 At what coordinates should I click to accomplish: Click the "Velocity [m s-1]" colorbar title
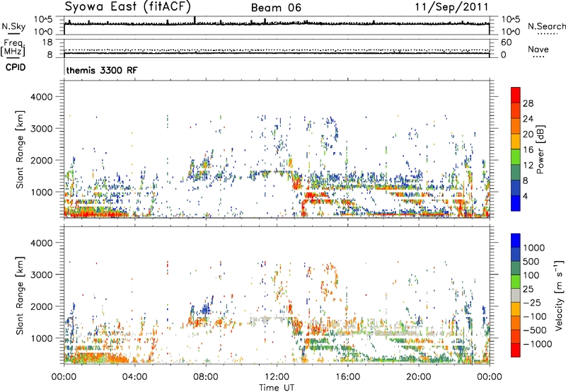pyautogui.click(x=559, y=295)
